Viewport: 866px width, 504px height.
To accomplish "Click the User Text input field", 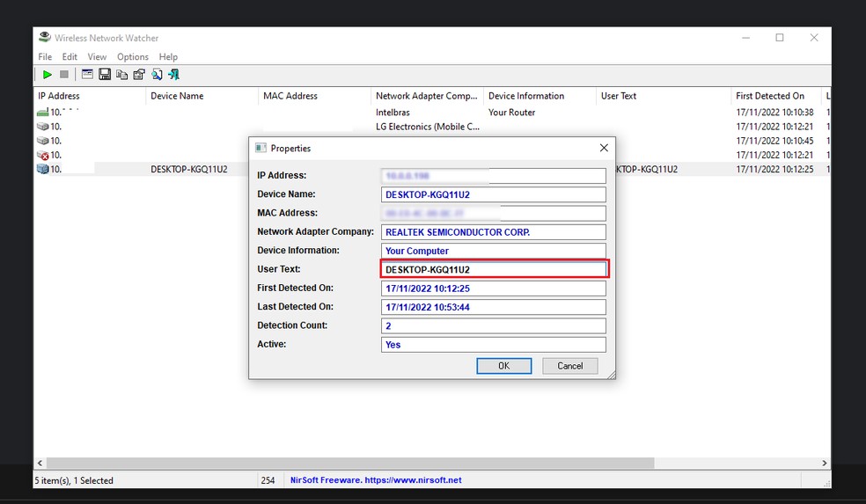I will click(494, 269).
